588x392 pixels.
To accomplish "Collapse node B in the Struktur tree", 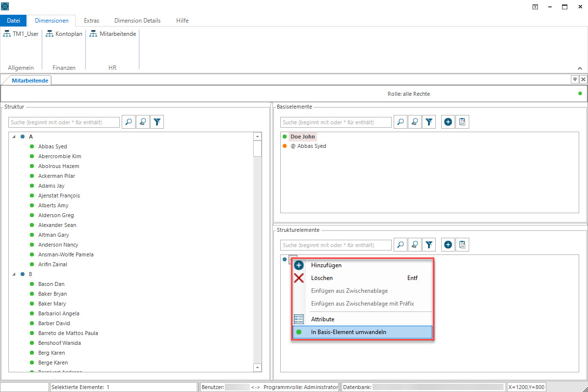I will coord(14,274).
